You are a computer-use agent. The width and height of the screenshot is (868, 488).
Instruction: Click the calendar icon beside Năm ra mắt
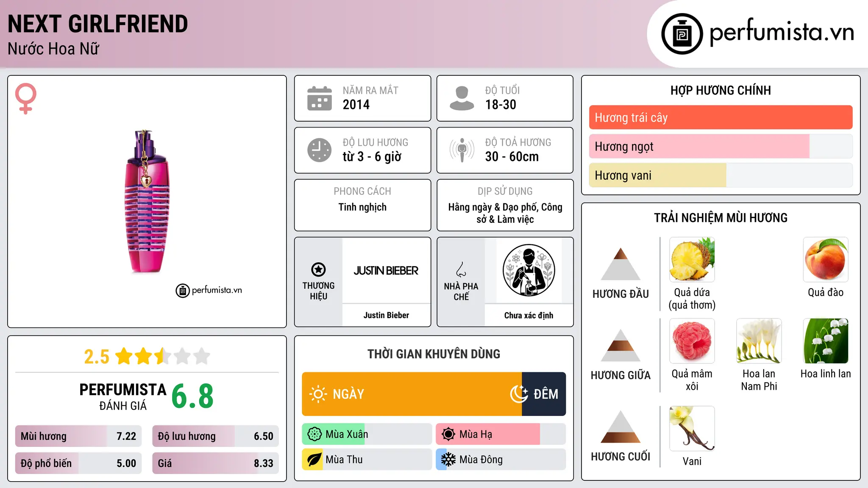319,98
